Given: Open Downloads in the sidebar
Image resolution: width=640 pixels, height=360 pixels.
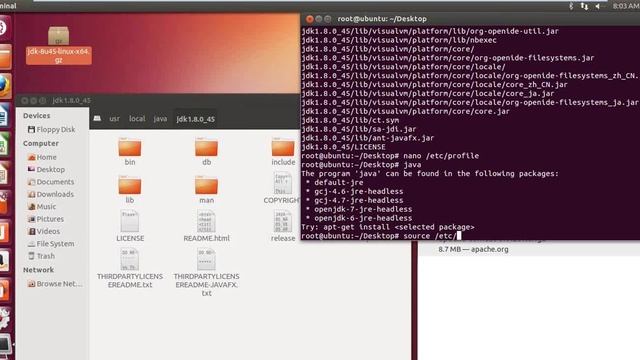Looking at the screenshot, I should pyautogui.click(x=51, y=194).
